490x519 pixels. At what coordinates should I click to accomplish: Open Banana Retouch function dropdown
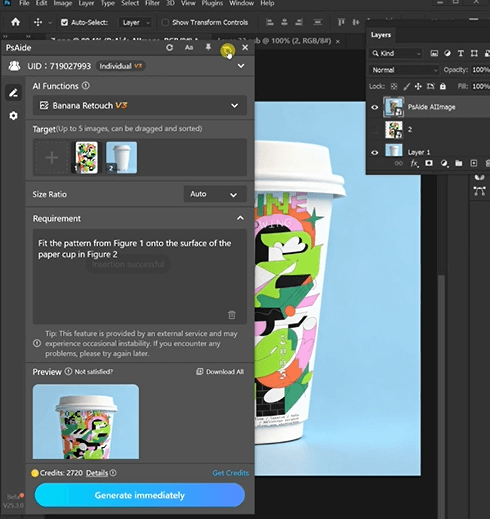(140, 105)
